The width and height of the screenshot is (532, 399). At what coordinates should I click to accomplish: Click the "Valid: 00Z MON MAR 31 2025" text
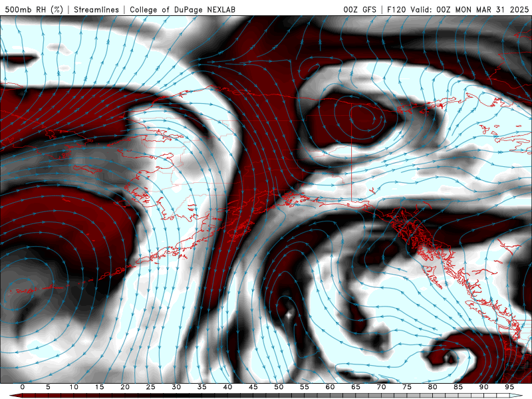point(469,9)
